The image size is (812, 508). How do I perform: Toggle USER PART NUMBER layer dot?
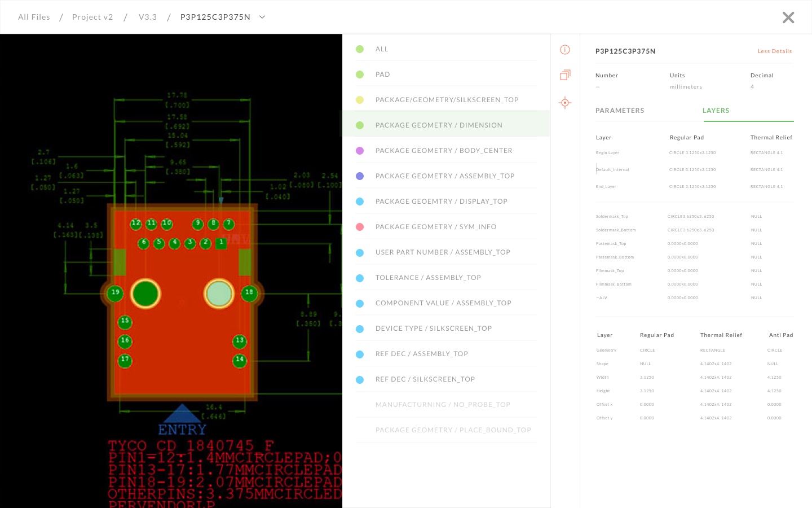pyautogui.click(x=360, y=252)
